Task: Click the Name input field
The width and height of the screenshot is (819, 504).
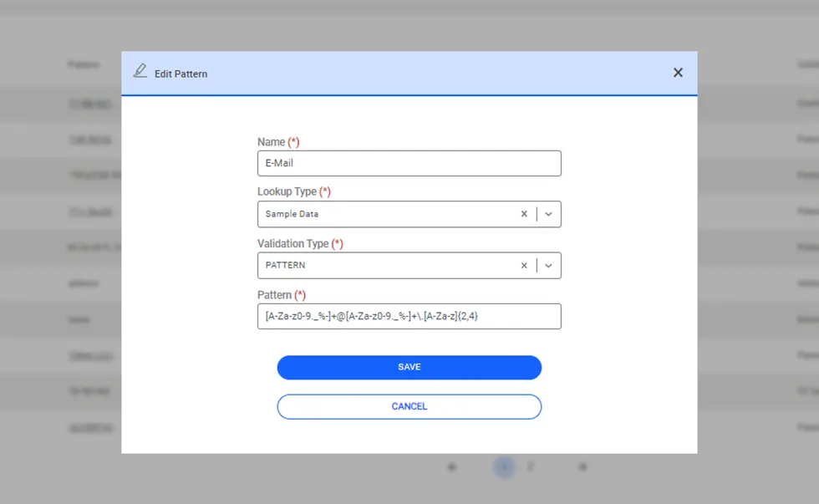Action: click(409, 164)
